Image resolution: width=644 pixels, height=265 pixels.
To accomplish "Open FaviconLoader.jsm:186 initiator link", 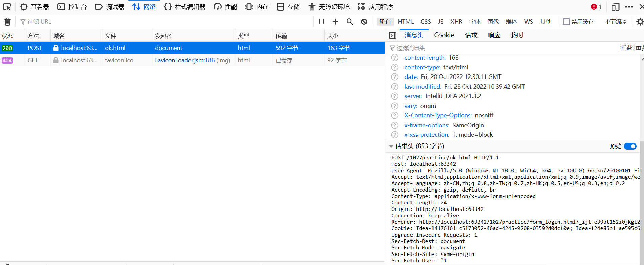I will (185, 60).
